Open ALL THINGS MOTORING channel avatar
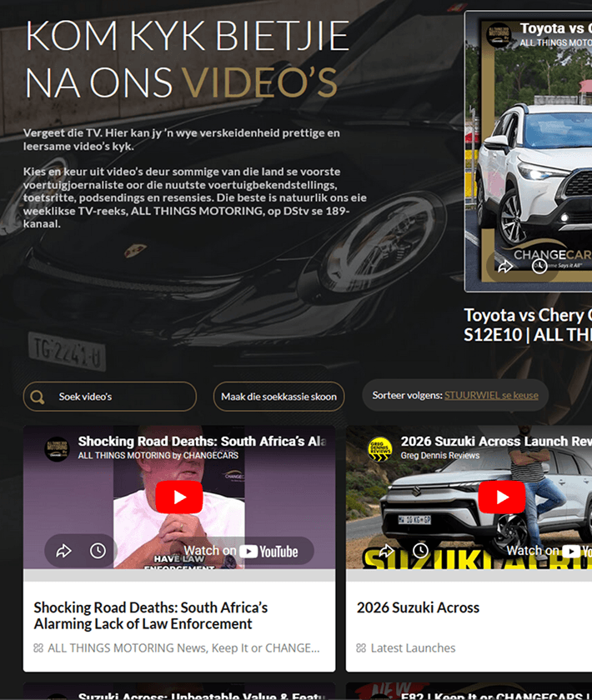592x700 pixels. (57, 448)
